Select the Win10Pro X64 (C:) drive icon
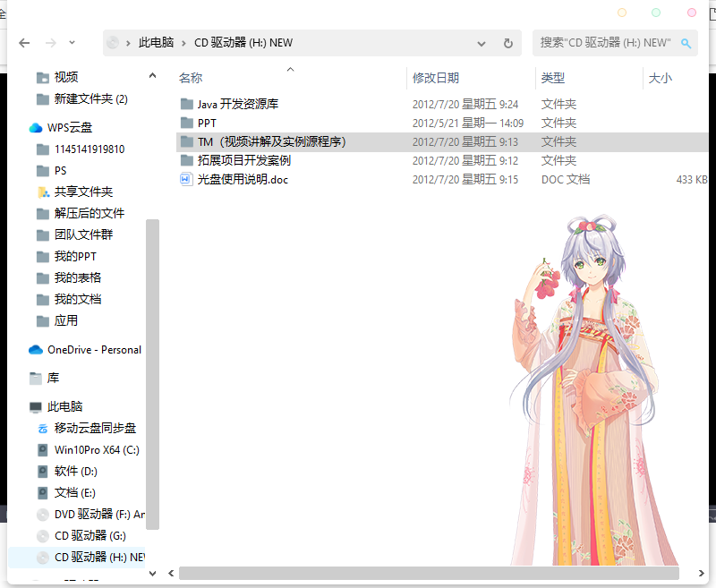The image size is (716, 588). tap(42, 450)
